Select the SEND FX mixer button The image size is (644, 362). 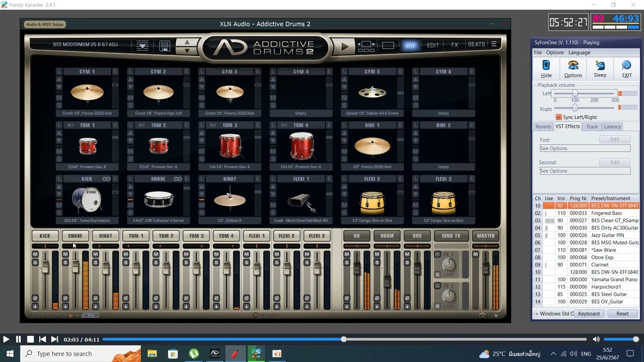[x=451, y=236]
